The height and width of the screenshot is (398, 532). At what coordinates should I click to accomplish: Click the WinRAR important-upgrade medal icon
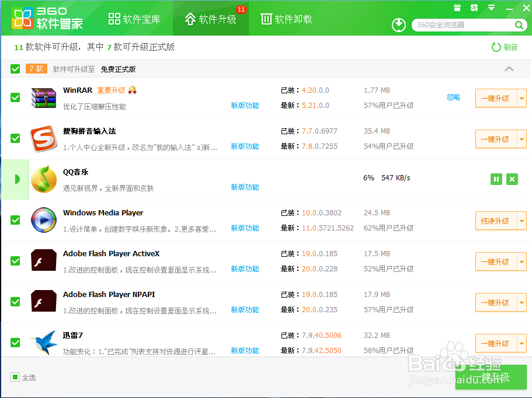pos(133,90)
